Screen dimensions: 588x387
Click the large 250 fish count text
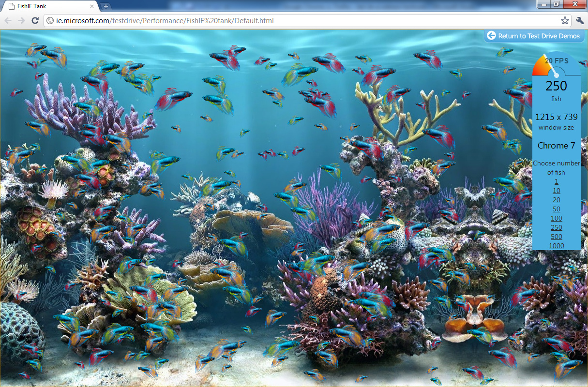tap(557, 86)
